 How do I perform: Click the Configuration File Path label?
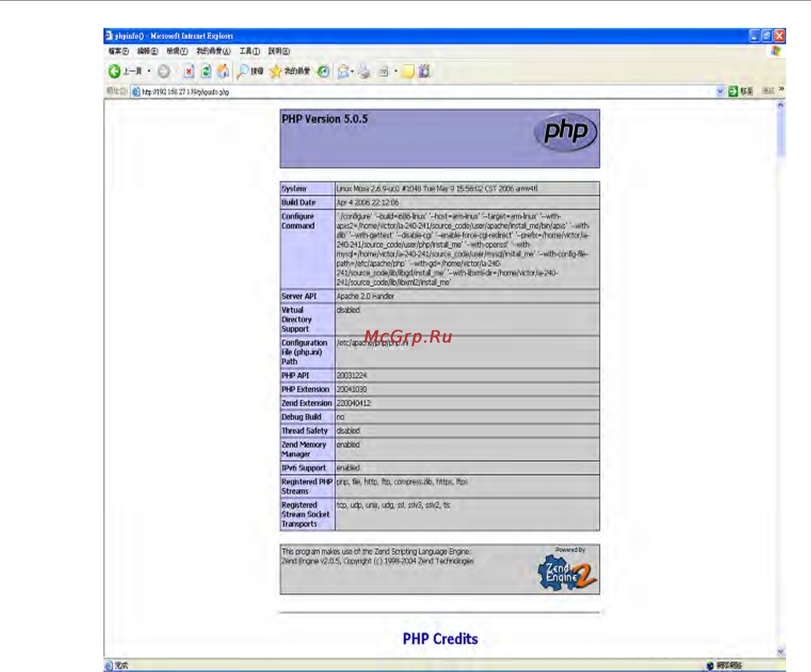[304, 352]
